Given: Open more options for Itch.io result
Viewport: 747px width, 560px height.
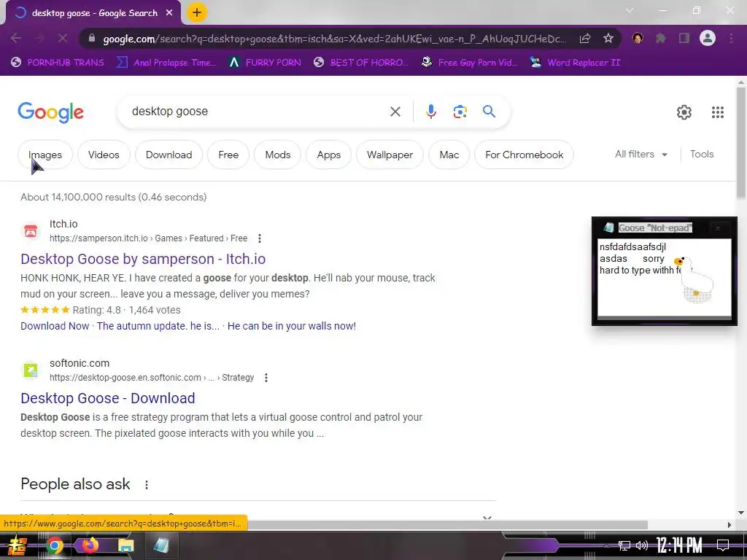Looking at the screenshot, I should point(259,238).
